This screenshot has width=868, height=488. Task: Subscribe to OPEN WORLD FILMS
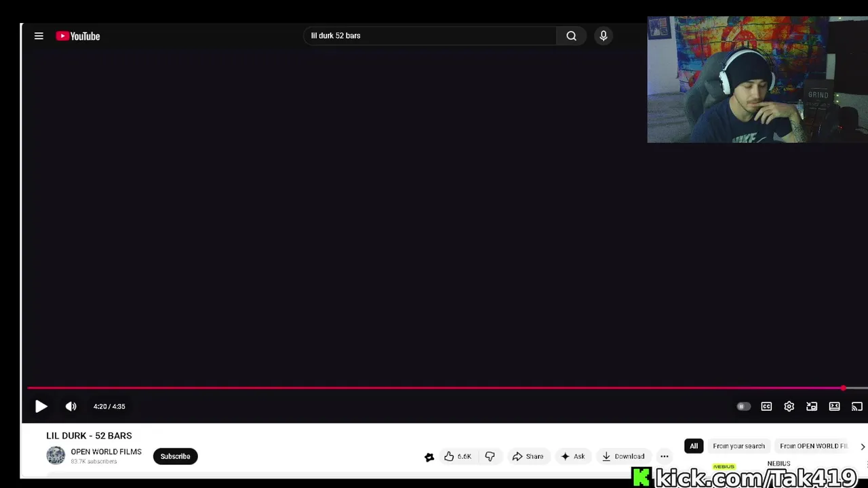[x=175, y=456]
